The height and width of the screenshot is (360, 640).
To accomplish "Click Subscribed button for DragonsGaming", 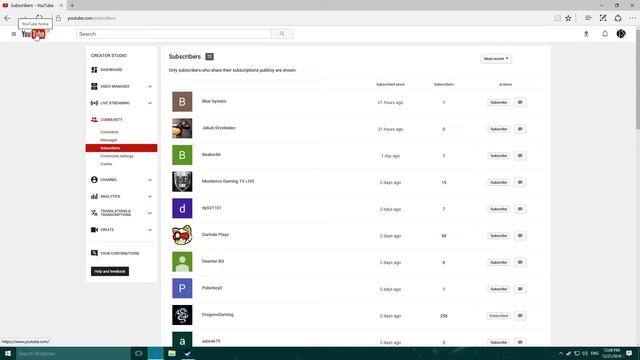I will pyautogui.click(x=498, y=316).
